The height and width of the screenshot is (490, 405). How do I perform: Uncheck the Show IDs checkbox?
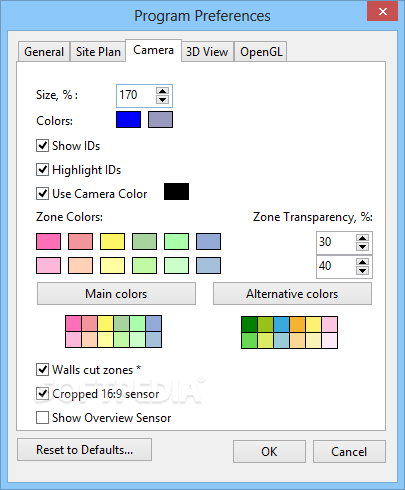click(x=42, y=146)
